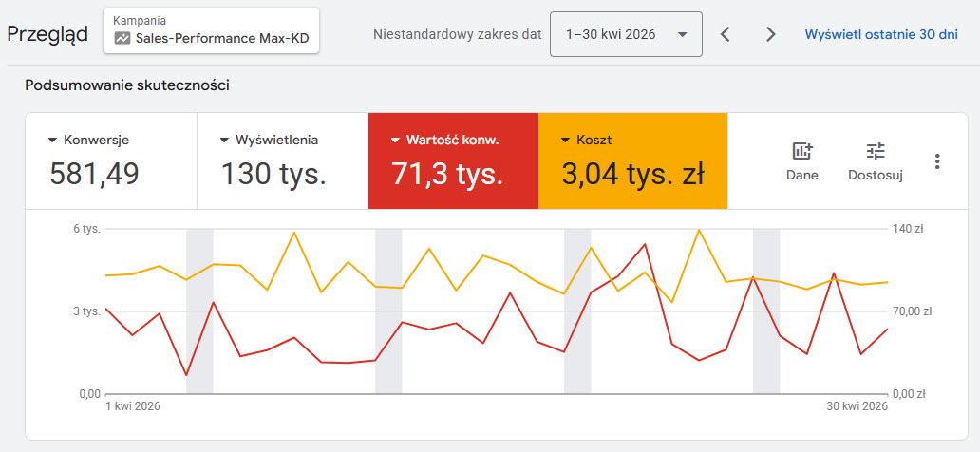Screen dimensions: 980x452
Task: Click the first shaded weekend band on chart
Action: click(x=200, y=311)
